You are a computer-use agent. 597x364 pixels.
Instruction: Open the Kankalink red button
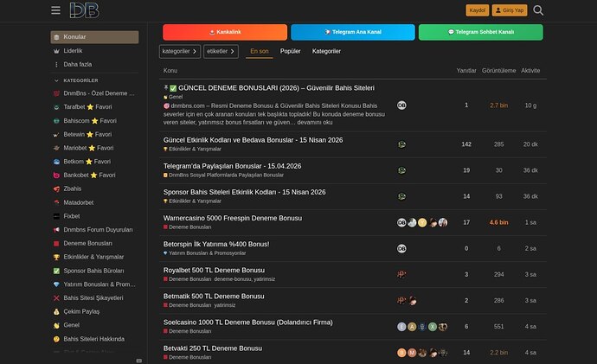225,32
